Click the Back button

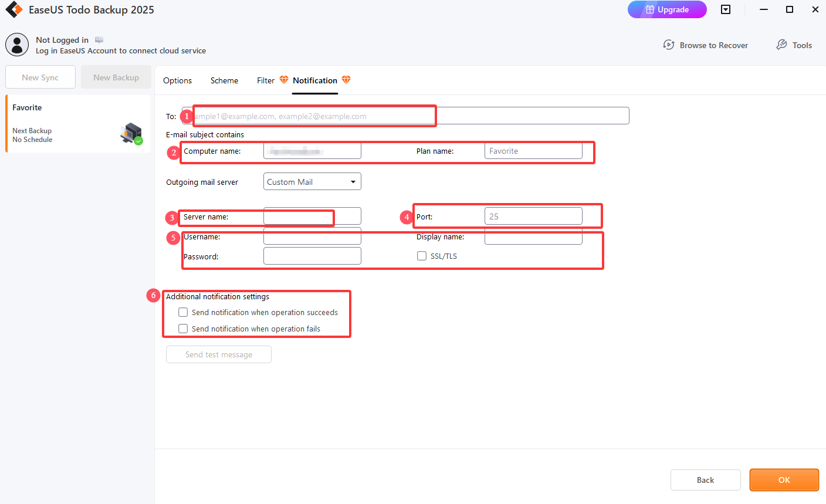coord(706,480)
